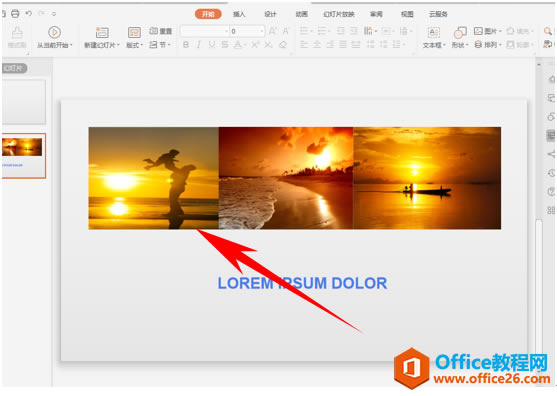Expand the 排列 arrange dropdown
Viewport: 557px width, 396px height.
click(488, 45)
